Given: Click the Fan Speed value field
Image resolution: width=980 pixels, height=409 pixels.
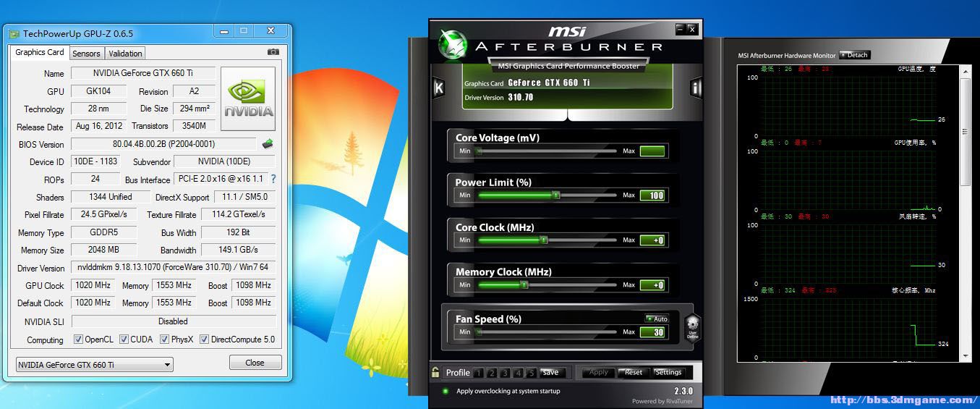Looking at the screenshot, I should click(652, 332).
